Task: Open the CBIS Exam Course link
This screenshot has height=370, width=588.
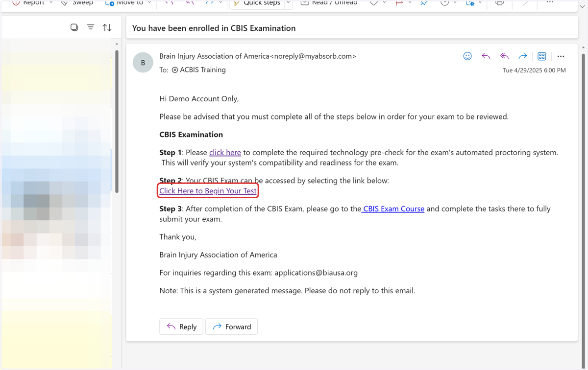Action: 393,208
